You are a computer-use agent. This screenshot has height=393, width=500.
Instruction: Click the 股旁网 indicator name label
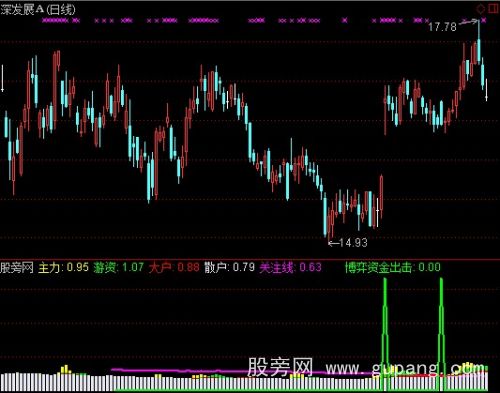coord(17,267)
